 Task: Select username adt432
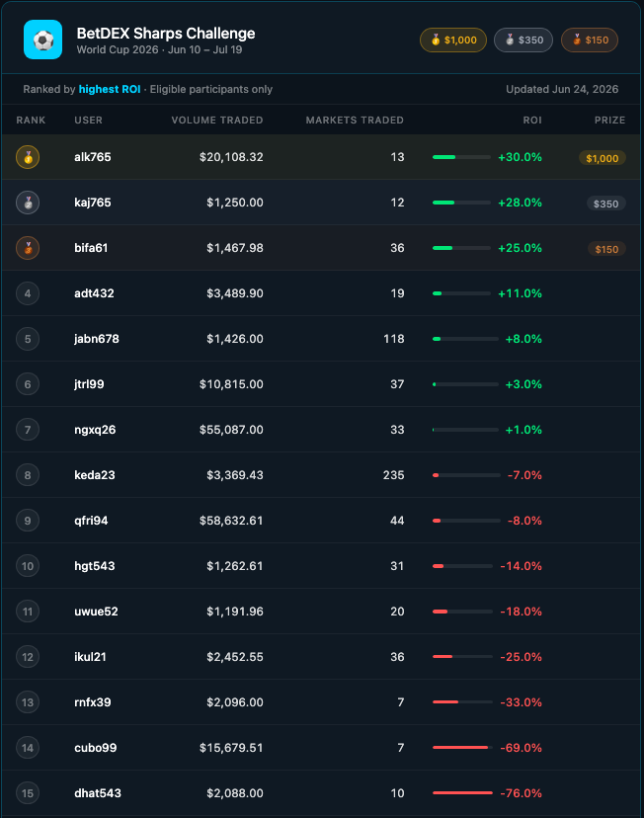point(94,293)
